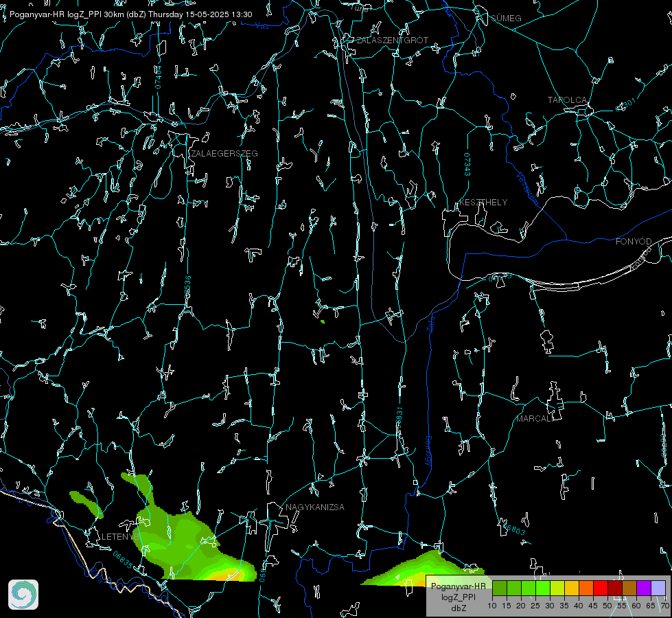
Task: Click the radar title text with date
Action: (x=130, y=14)
